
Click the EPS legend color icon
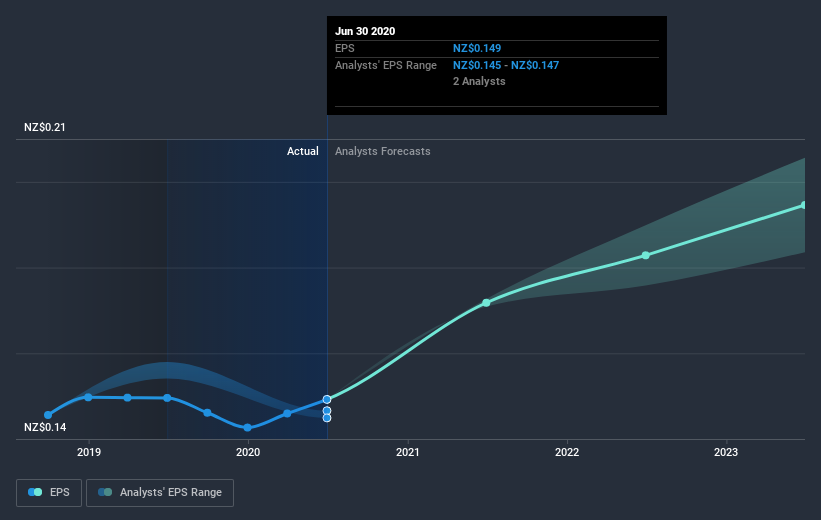(35, 492)
